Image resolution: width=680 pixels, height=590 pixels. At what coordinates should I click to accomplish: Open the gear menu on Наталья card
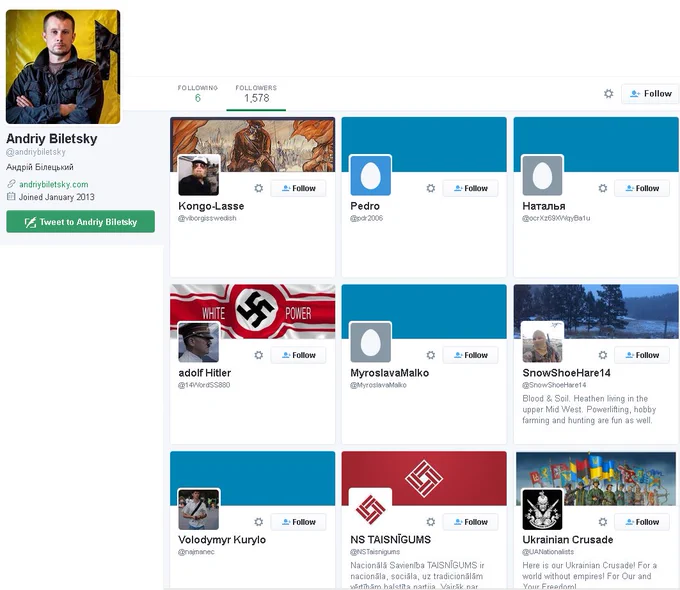[603, 188]
